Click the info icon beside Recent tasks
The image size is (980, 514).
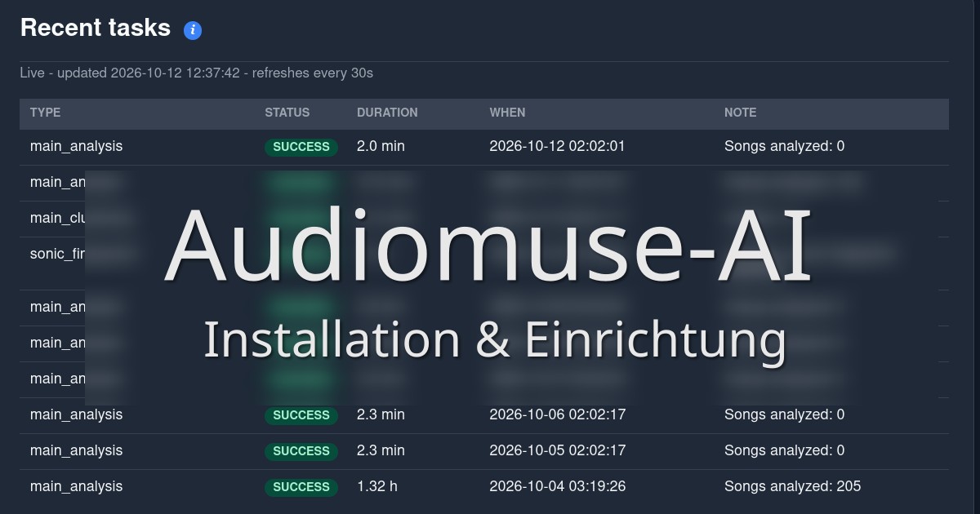click(x=193, y=30)
